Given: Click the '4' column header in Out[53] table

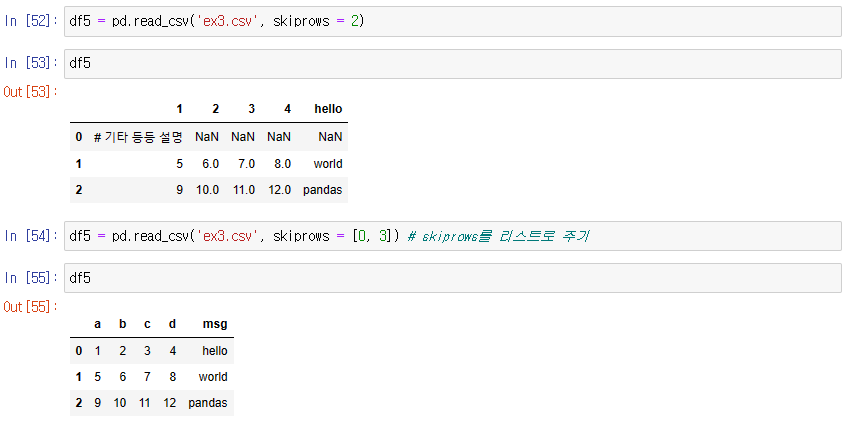Looking at the screenshot, I should [x=287, y=109].
